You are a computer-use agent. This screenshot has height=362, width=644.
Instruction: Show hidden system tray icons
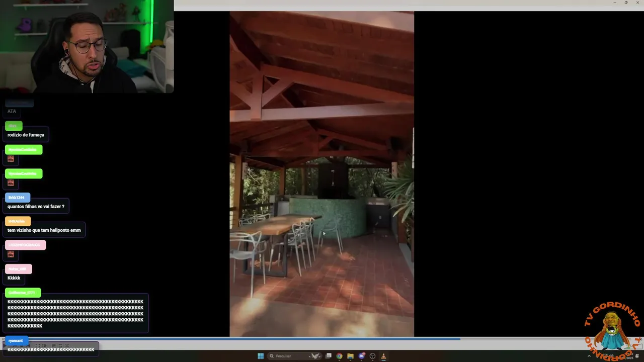click(589, 356)
